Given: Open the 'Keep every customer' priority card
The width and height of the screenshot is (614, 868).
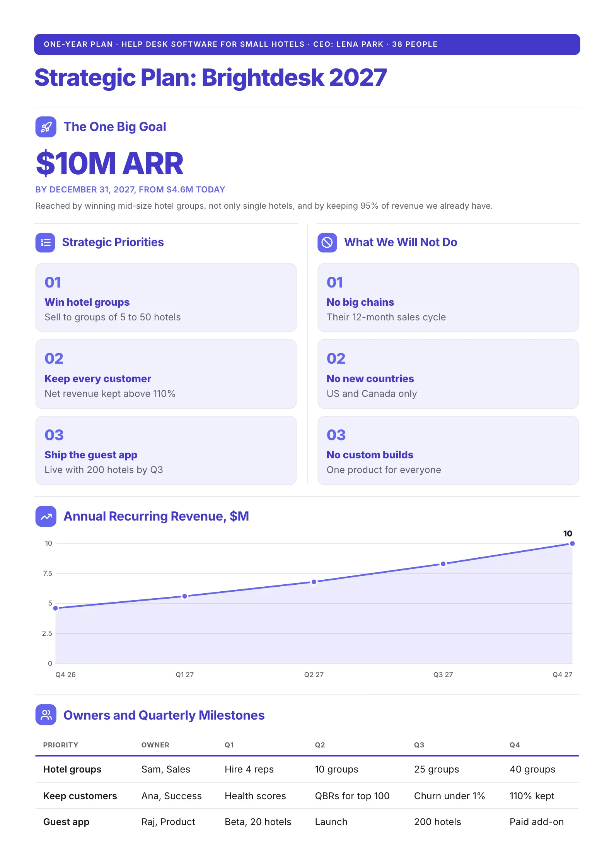Looking at the screenshot, I should [x=166, y=374].
